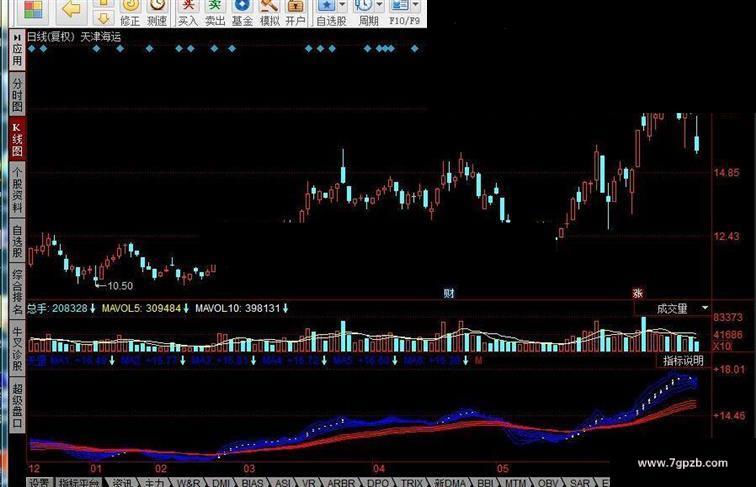This screenshot has width=756, height=487.
Task: Select the VR indicator tab
Action: pos(309,482)
